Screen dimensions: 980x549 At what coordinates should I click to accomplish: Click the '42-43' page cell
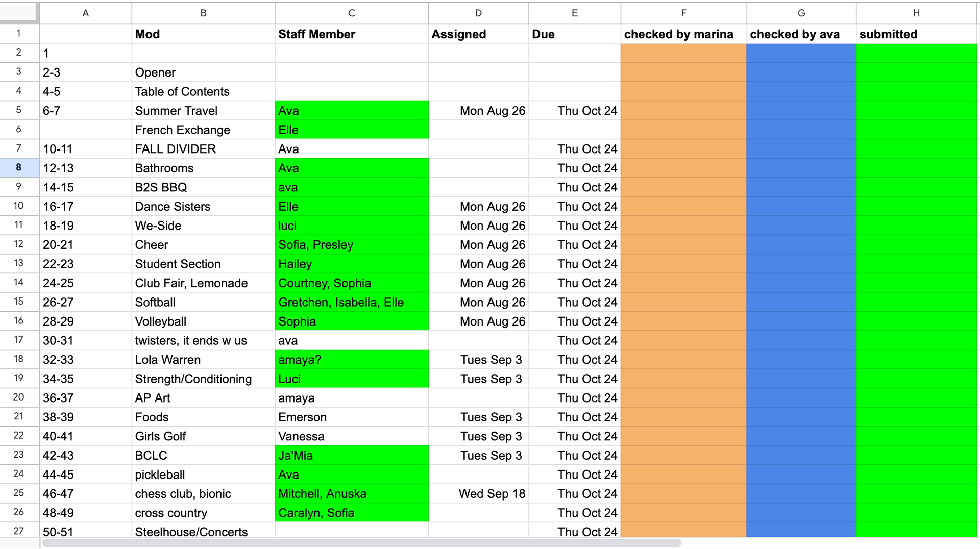[86, 456]
